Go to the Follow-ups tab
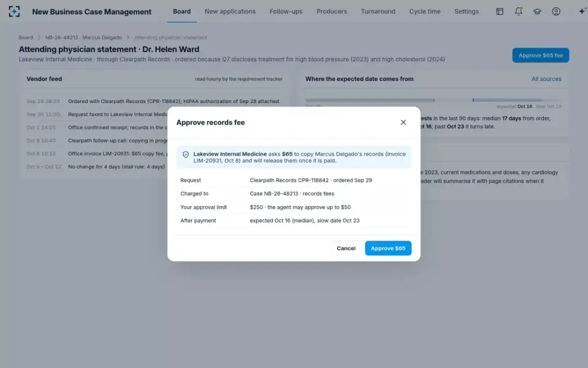The width and height of the screenshot is (588, 368). [286, 11]
